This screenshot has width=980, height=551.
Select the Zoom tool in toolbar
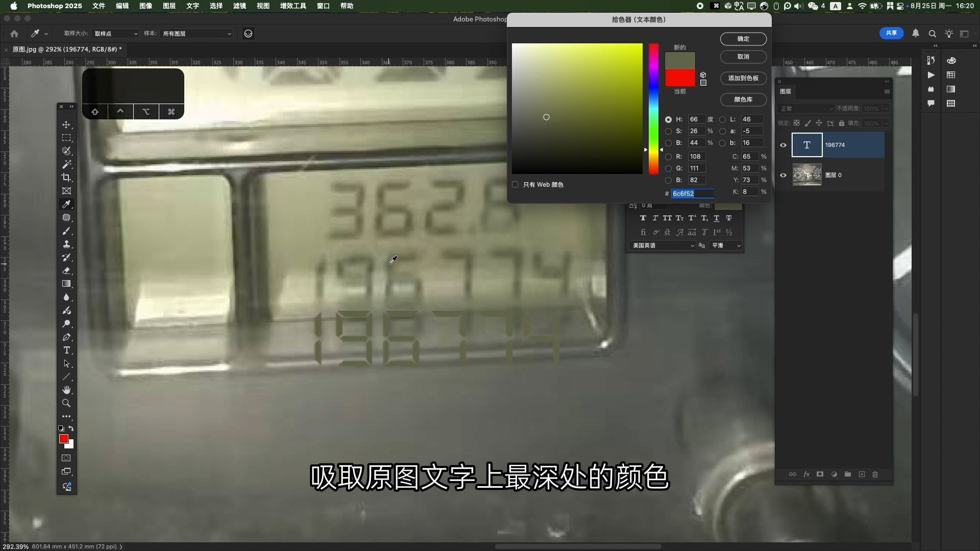[x=66, y=404]
